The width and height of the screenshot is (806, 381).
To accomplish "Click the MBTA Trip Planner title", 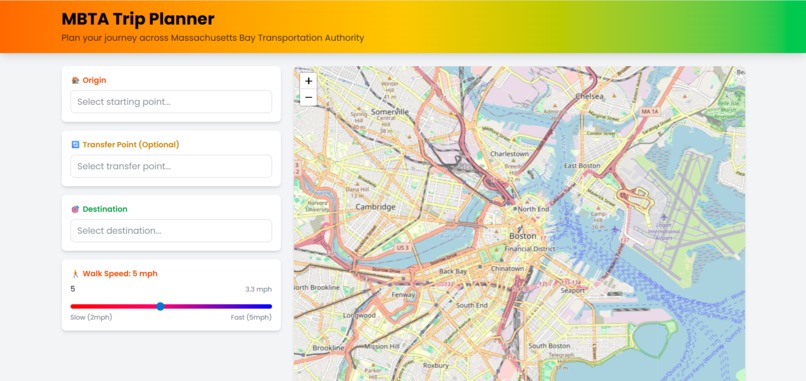I will 138,19.
